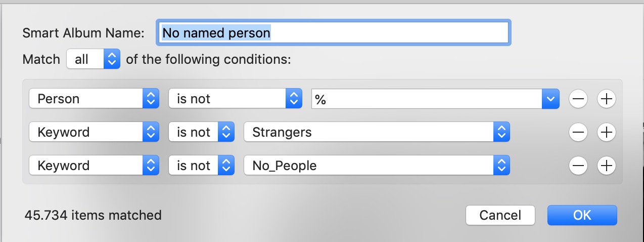This screenshot has width=644, height=242.
Task: Open the No_People keyword value dropdown
Action: tap(376, 166)
